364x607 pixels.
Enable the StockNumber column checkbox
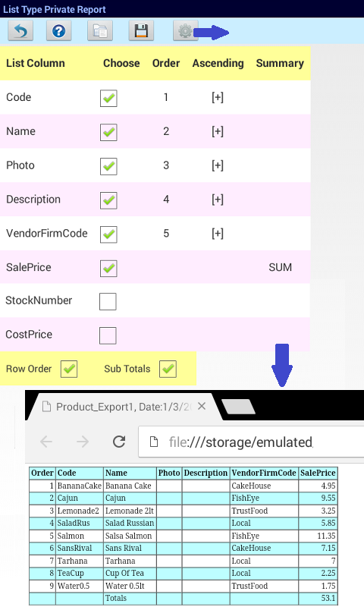pyautogui.click(x=108, y=301)
